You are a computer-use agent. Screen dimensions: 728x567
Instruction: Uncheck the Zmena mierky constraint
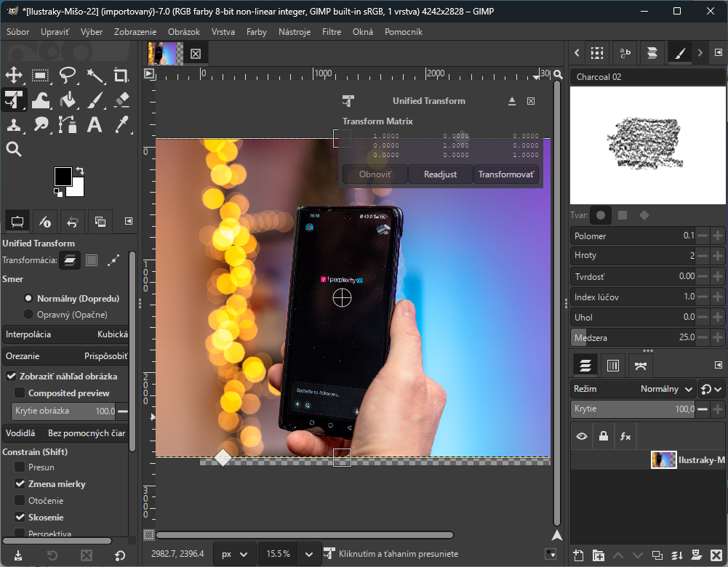pos(20,484)
